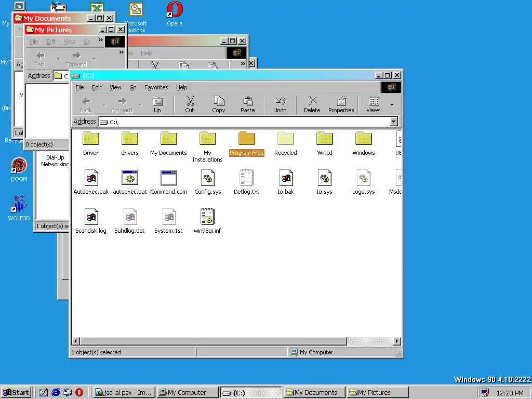The height and width of the screenshot is (399, 532).
Task: Select the Autoexec.bak file
Action: click(91, 182)
